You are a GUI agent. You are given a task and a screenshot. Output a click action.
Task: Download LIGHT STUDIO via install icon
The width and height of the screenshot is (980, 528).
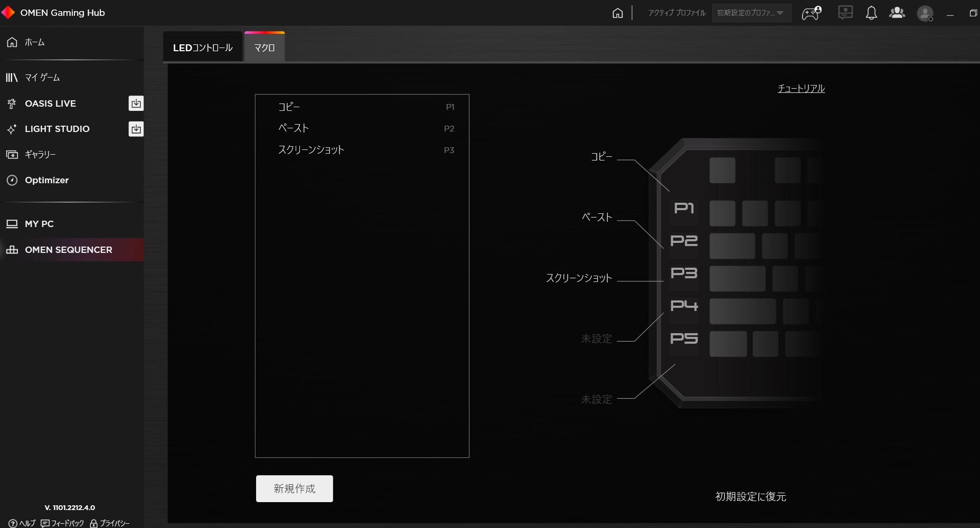click(136, 129)
